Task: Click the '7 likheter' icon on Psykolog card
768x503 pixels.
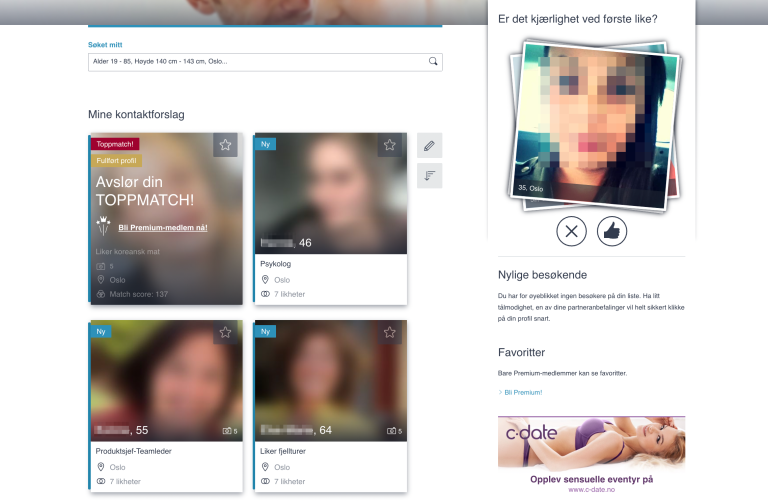Action: [265, 294]
